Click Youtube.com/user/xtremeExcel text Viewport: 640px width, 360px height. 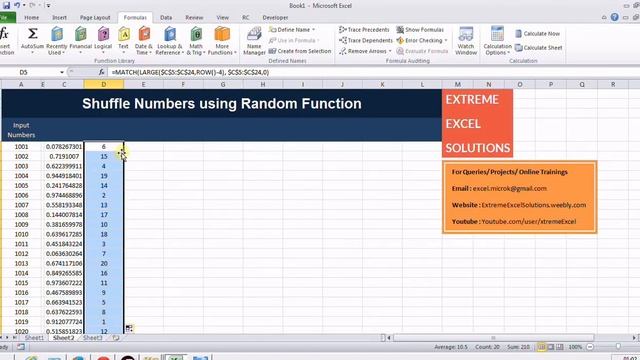pos(529,221)
